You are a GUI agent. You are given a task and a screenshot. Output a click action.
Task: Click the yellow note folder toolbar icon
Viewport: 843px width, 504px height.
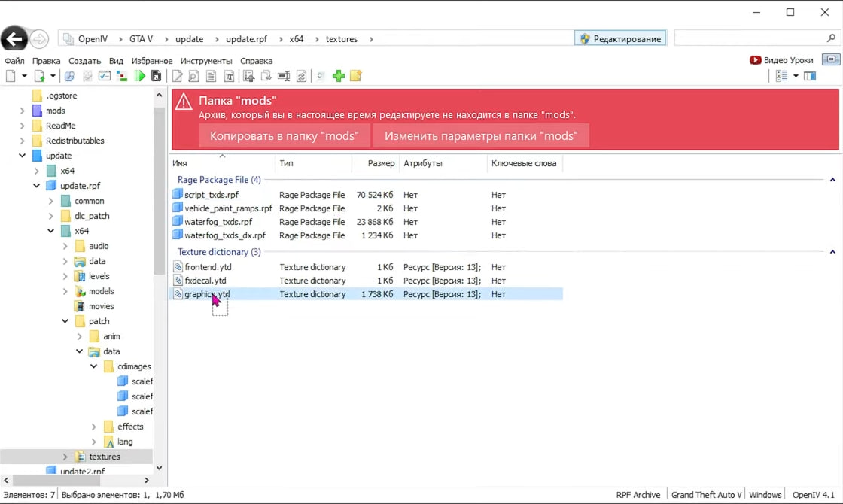coord(356,76)
